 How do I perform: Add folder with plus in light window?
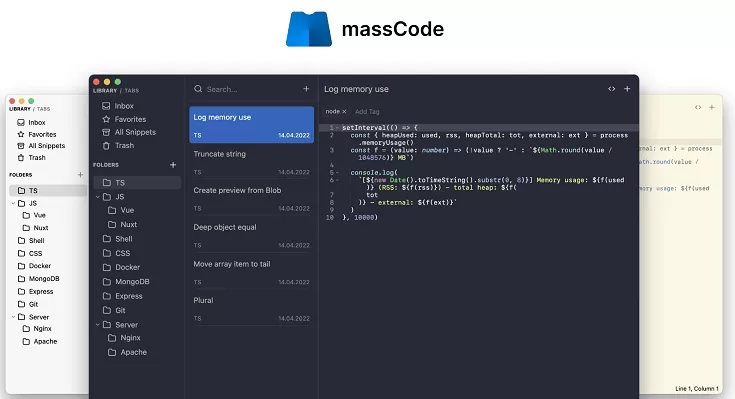(80, 174)
